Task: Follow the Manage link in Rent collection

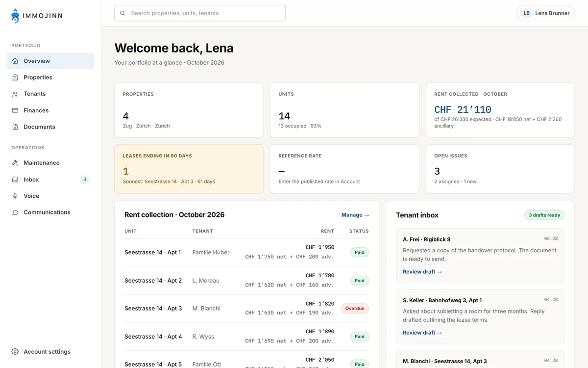Action: click(355, 215)
